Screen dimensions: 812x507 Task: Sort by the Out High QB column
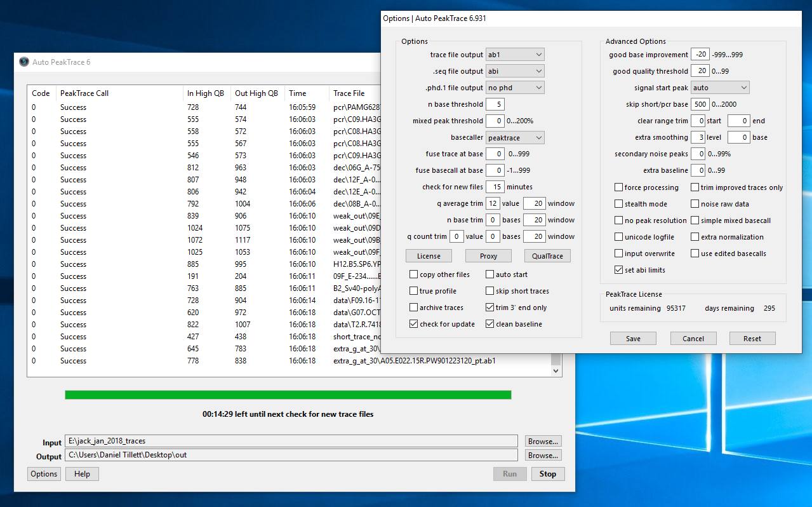pyautogui.click(x=257, y=93)
